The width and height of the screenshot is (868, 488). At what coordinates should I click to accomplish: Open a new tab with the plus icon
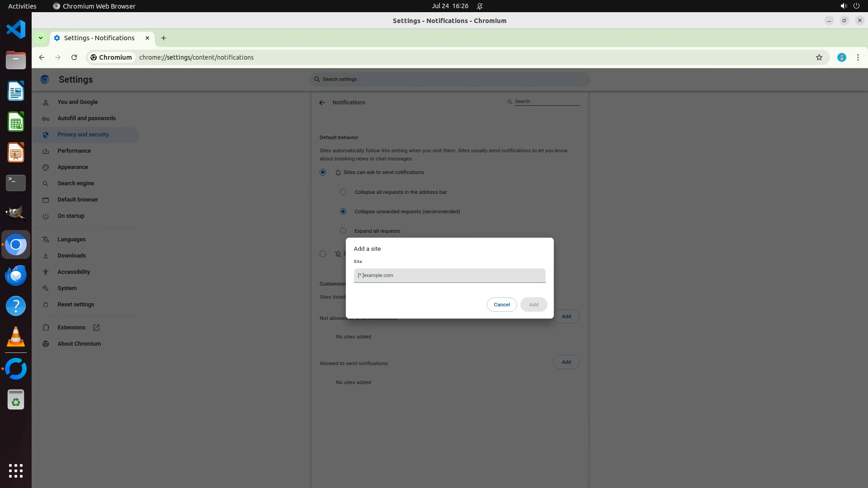click(x=164, y=38)
